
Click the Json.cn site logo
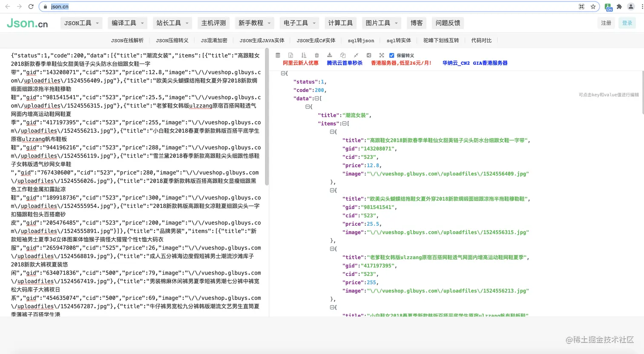[x=27, y=23]
